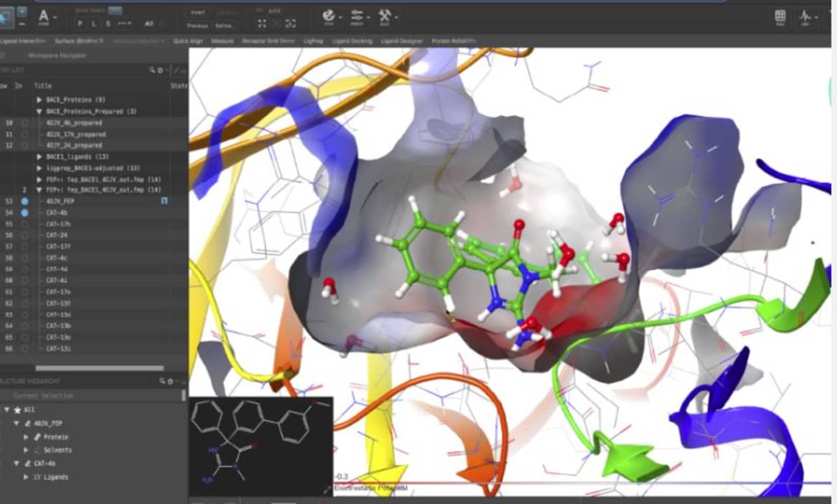This screenshot has width=837, height=504.
Task: Open the Quick Align task
Action: [x=188, y=41]
